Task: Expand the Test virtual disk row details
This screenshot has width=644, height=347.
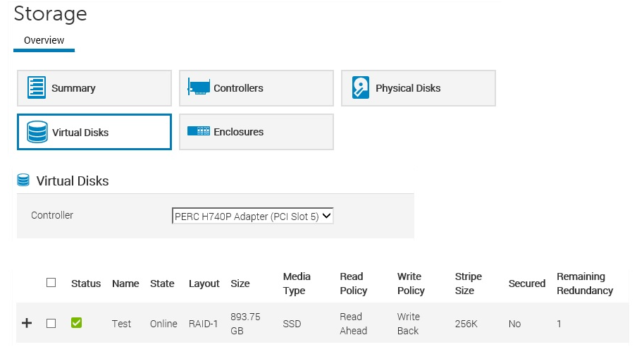Action: click(x=27, y=323)
